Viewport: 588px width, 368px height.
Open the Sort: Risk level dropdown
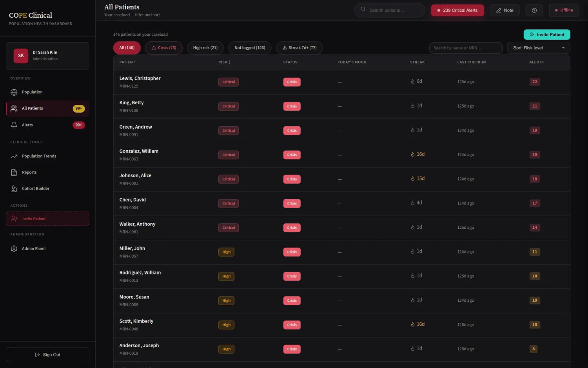click(539, 48)
